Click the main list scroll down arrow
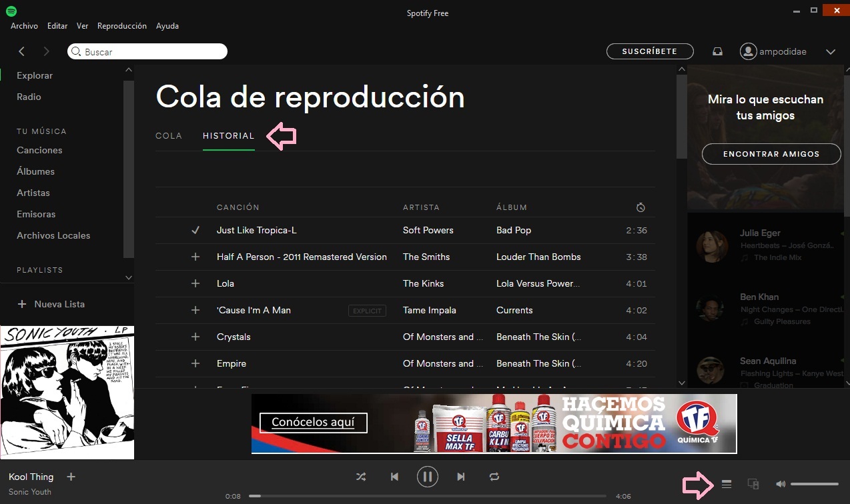The image size is (850, 504). pos(681,383)
